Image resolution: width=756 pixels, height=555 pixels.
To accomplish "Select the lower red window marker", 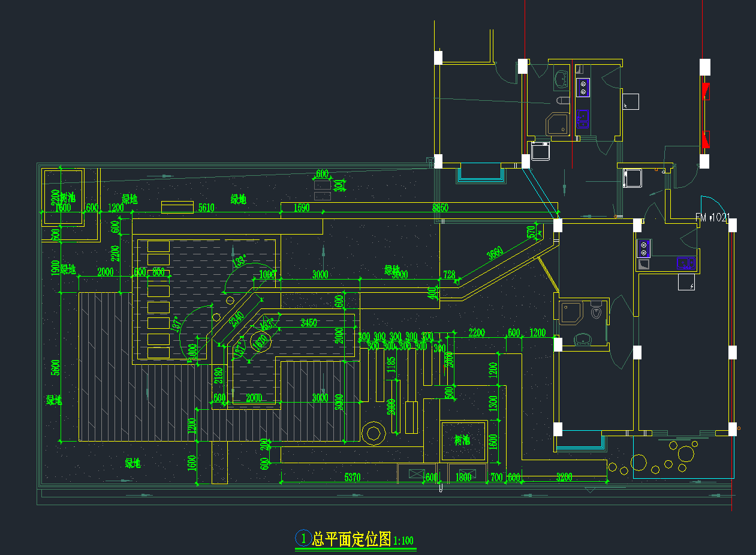I will (706, 139).
